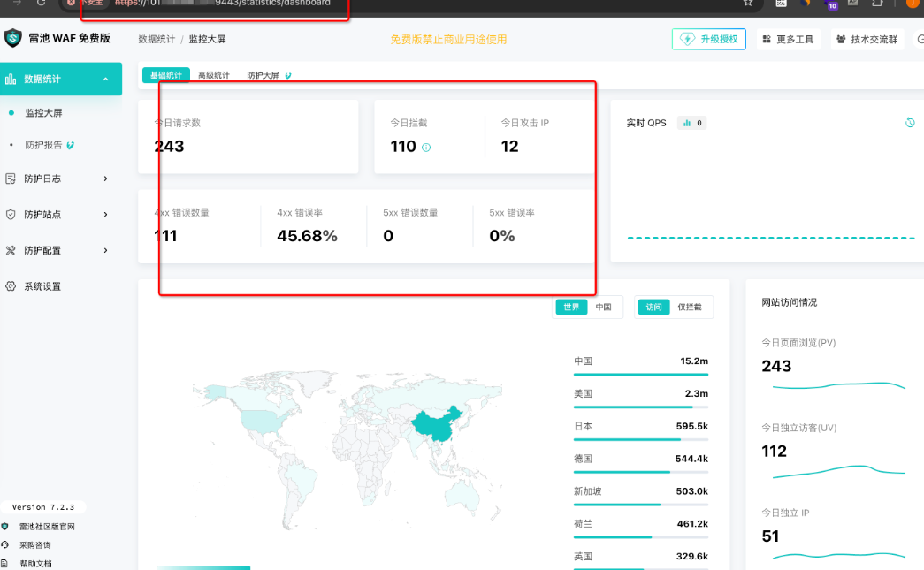Click the browser address bar URL
Viewport: 924px width, 570px height.
point(223,3)
